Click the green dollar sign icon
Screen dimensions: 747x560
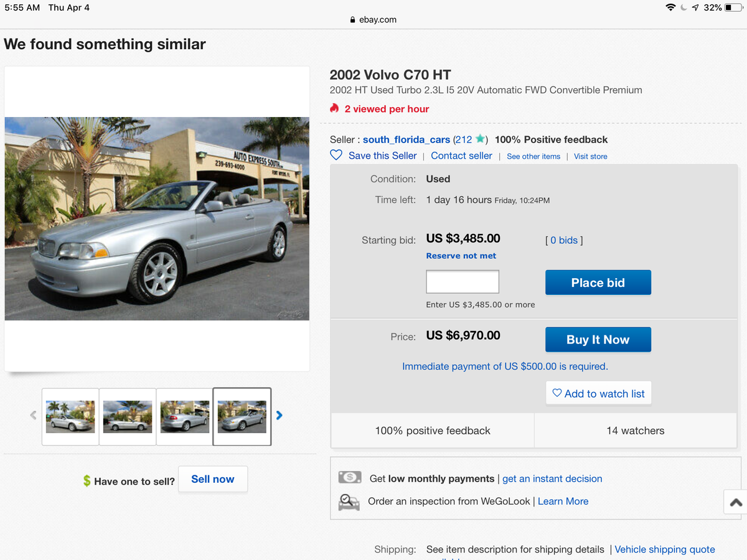click(x=87, y=481)
